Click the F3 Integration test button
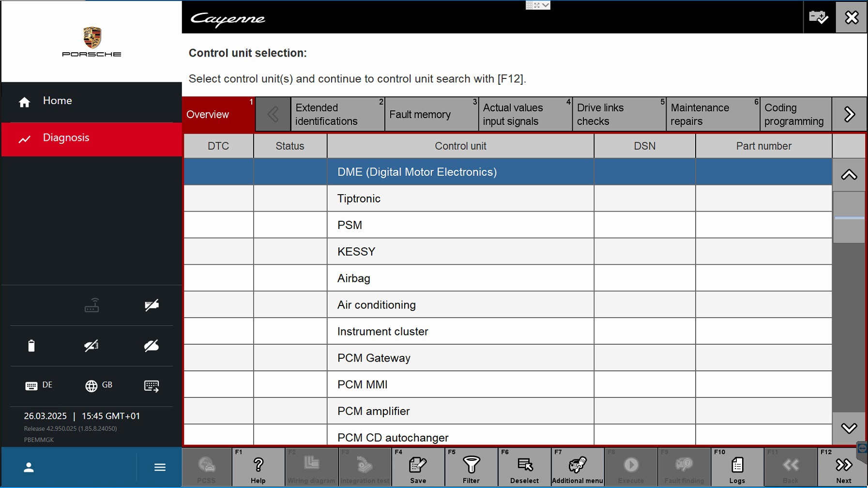This screenshot has width=868, height=488. pos(365,467)
